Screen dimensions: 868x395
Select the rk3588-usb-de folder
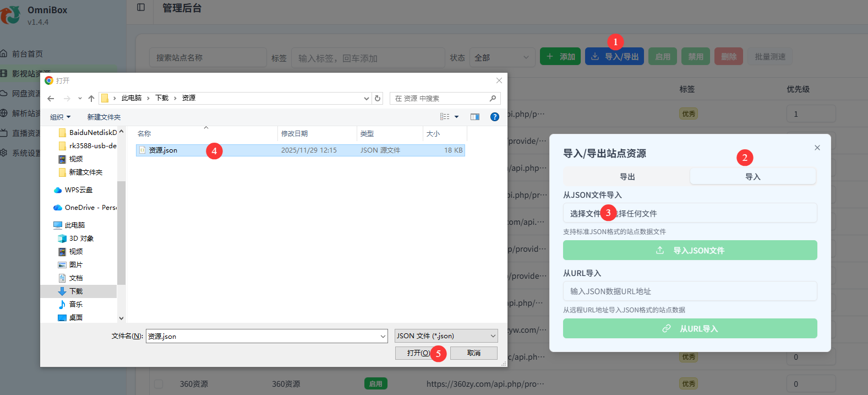coord(88,146)
